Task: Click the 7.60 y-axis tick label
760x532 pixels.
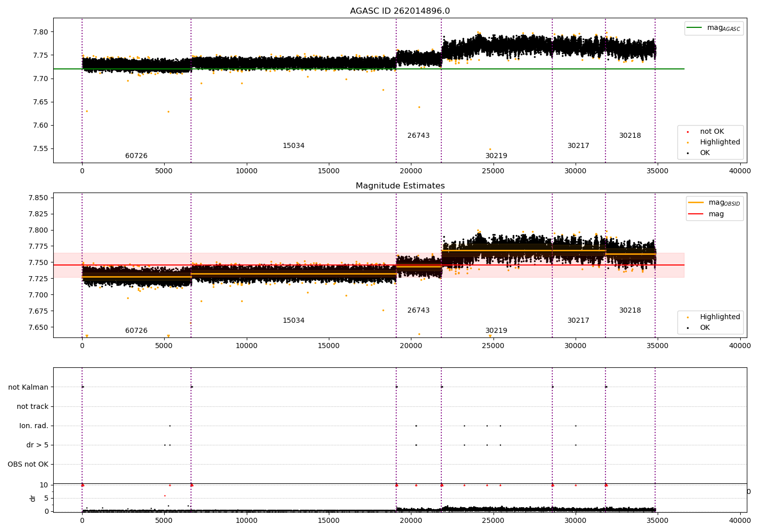Action: click(41, 126)
